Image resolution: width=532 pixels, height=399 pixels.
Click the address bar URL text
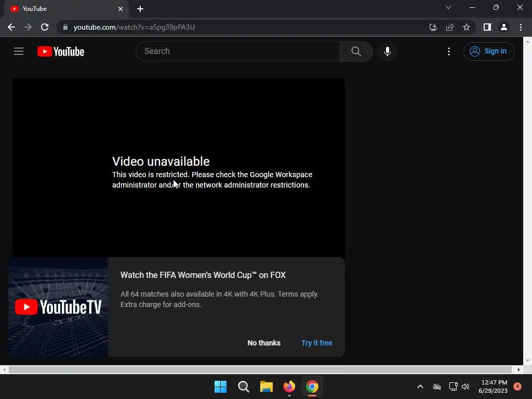tap(134, 27)
